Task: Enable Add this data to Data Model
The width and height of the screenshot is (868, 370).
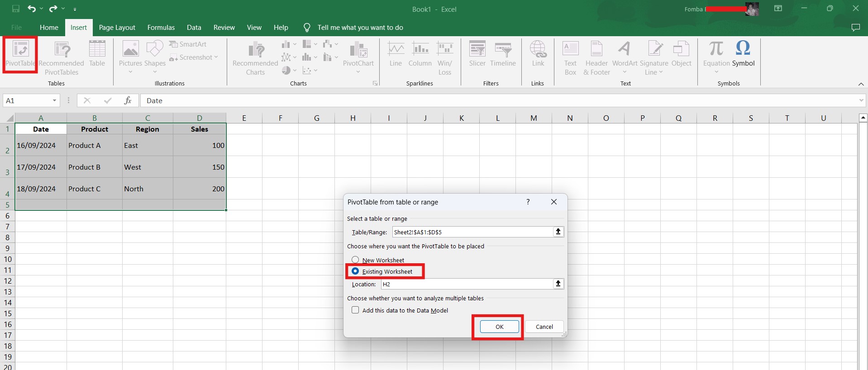Action: click(x=356, y=310)
